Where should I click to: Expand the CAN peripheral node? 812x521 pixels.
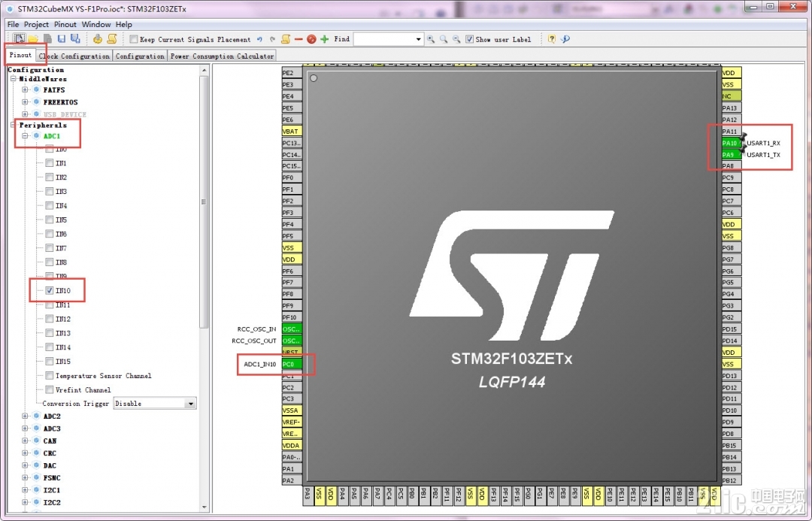pos(25,441)
